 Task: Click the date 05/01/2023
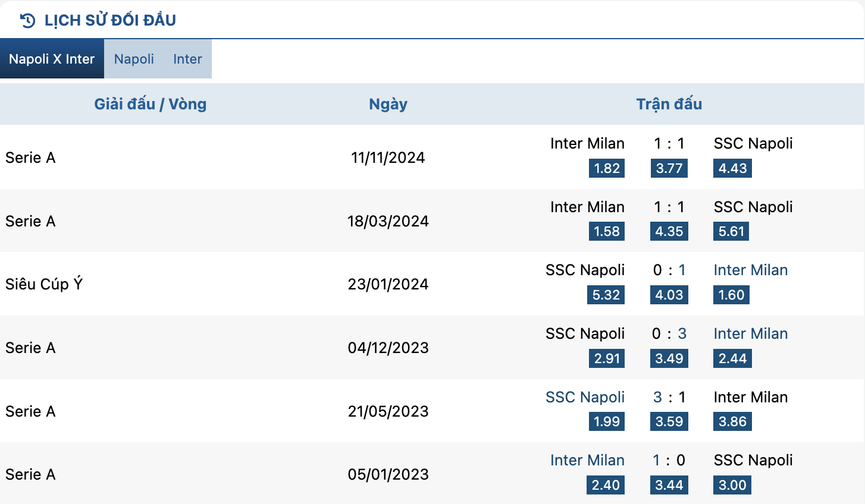pos(388,474)
